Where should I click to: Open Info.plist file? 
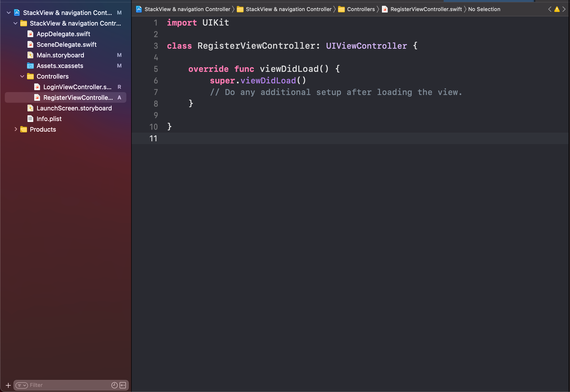49,119
